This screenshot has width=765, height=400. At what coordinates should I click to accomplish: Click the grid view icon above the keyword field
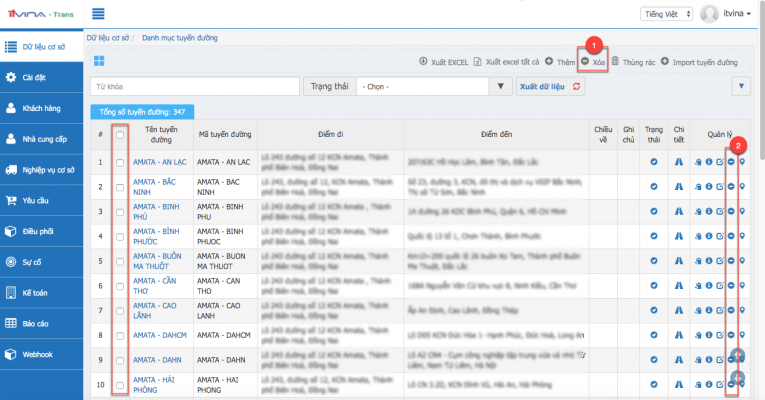(99, 62)
